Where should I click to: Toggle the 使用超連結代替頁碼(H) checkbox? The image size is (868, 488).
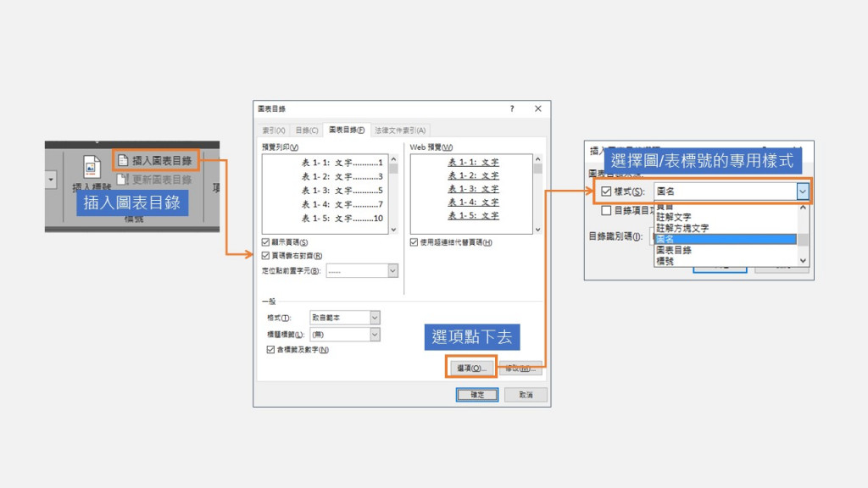coord(414,242)
